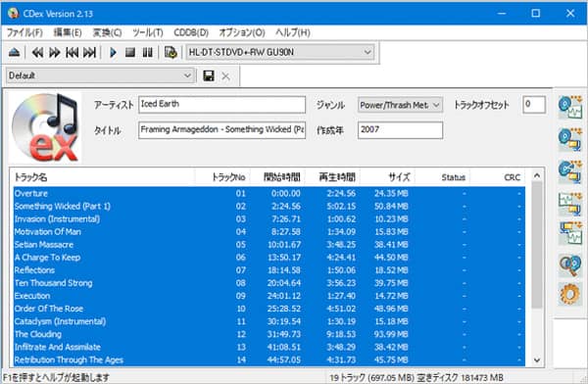This screenshot has height=384, width=588.
Task: Sort by トラックNo column header
Action: (222, 177)
